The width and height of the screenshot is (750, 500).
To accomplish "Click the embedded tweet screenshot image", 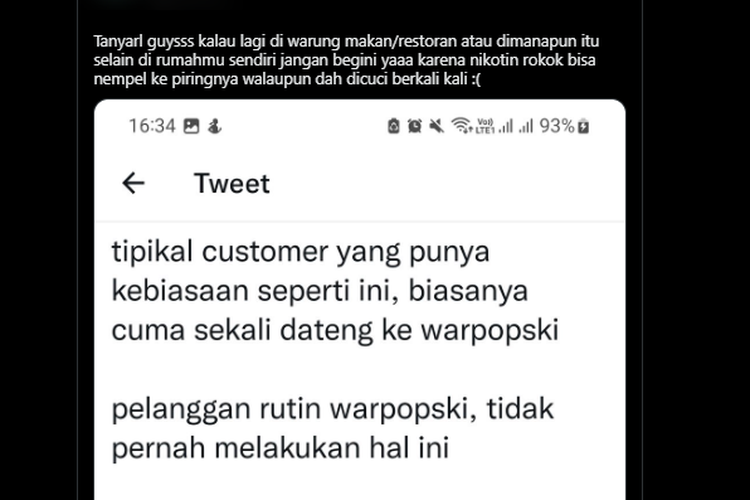I will click(x=360, y=300).
